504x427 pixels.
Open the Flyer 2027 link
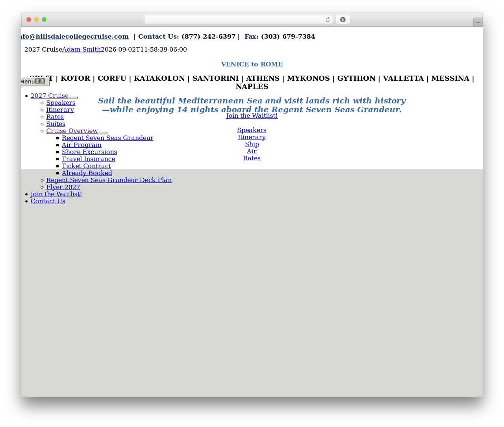63,187
